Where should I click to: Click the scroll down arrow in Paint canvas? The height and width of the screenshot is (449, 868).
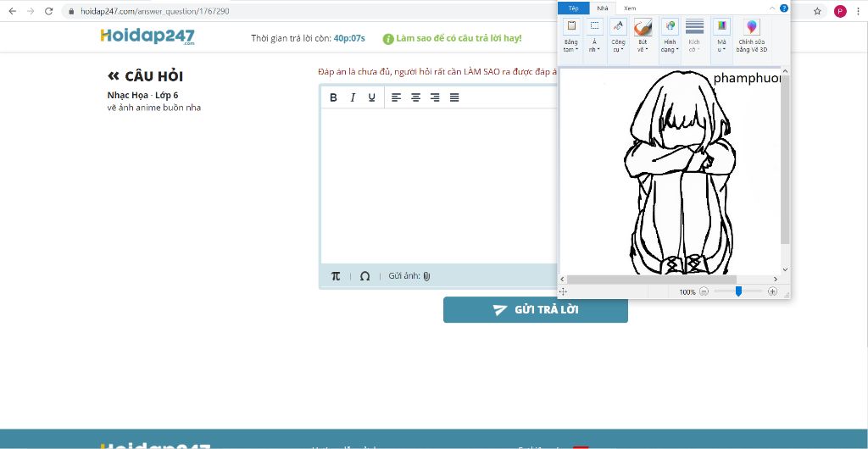pyautogui.click(x=785, y=270)
